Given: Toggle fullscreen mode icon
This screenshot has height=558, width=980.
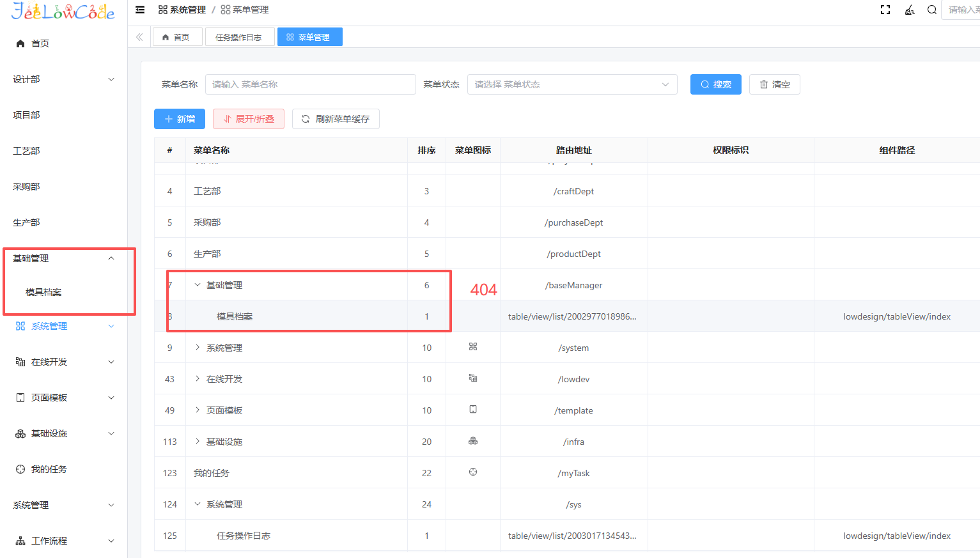Looking at the screenshot, I should coord(885,10).
